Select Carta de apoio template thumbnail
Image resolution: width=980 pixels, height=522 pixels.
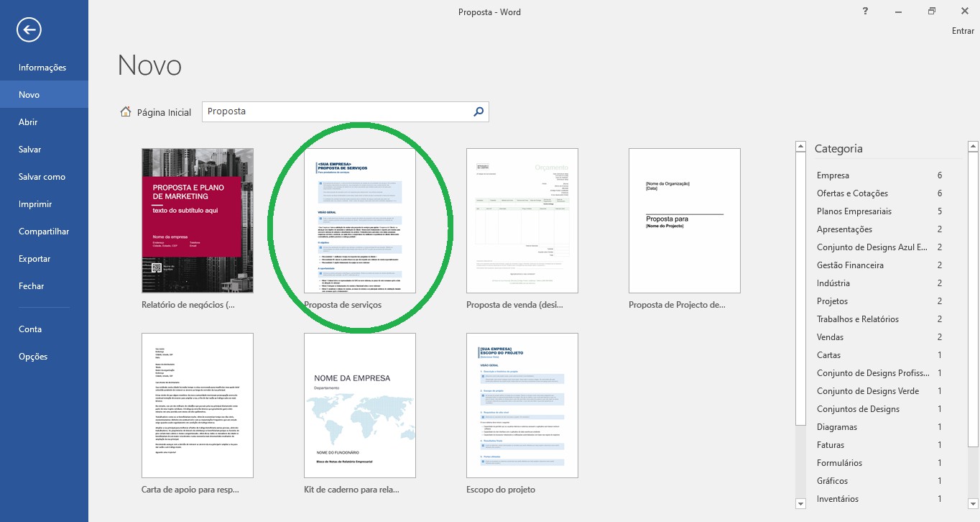(x=198, y=406)
